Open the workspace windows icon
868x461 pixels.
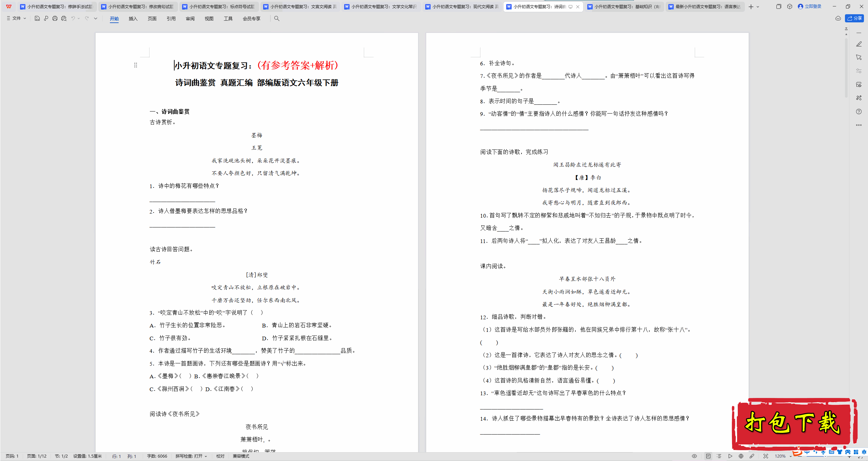click(779, 6)
